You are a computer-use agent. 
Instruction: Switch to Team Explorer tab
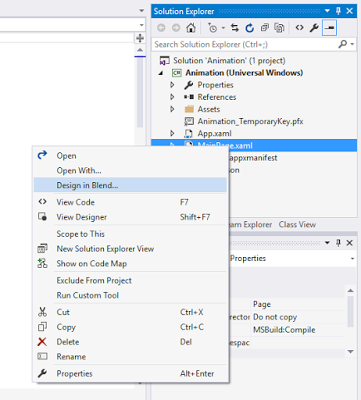[251, 225]
